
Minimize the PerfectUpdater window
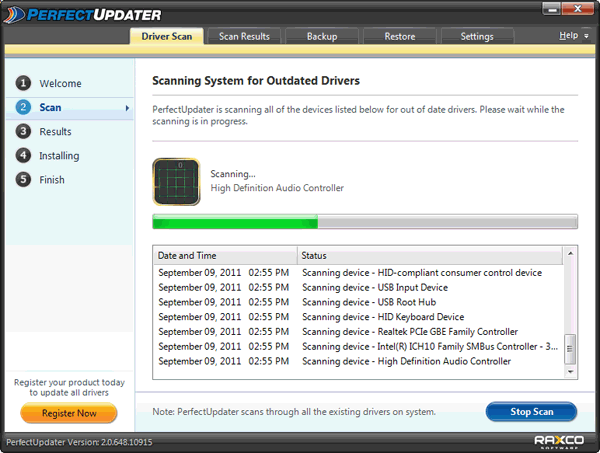(552, 9)
